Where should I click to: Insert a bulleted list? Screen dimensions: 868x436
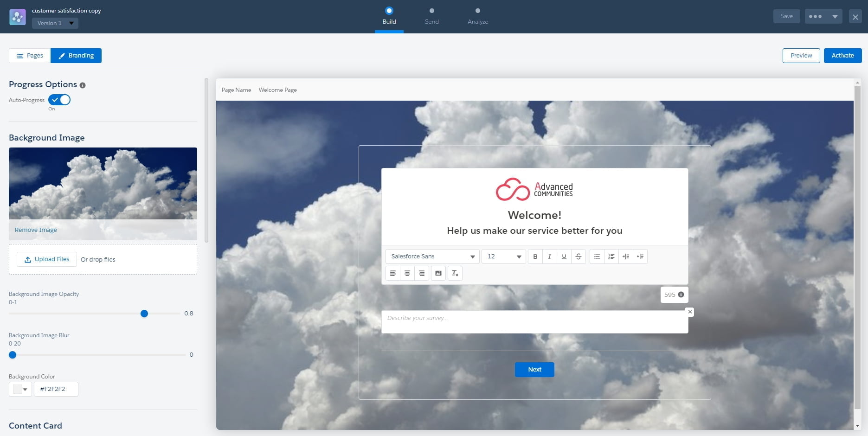pos(597,256)
